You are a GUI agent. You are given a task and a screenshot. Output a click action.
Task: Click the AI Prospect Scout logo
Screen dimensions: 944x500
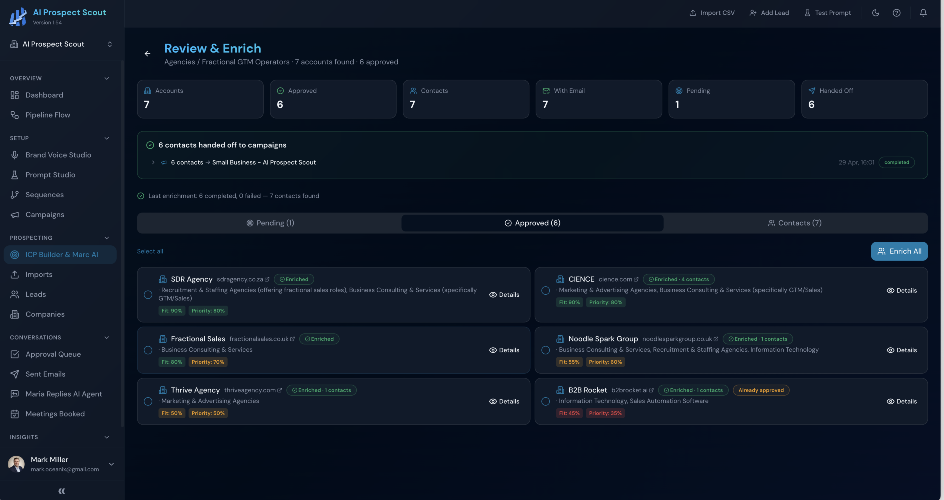(18, 16)
